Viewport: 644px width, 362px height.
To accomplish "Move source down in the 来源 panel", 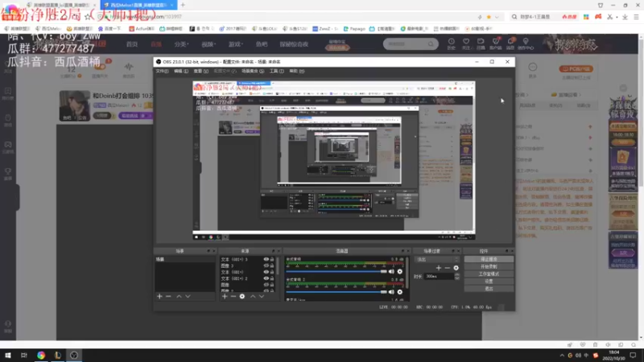I will (x=262, y=296).
